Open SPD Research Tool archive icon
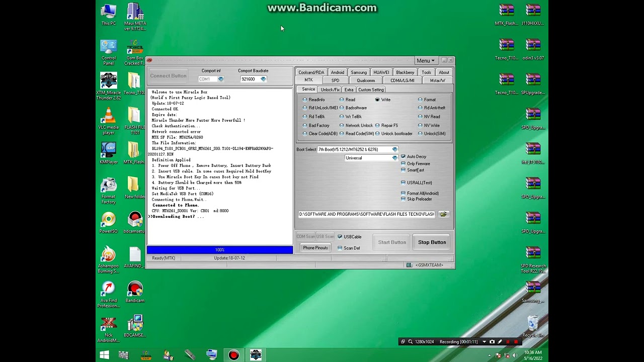This screenshot has width=644, height=362. coord(533,260)
